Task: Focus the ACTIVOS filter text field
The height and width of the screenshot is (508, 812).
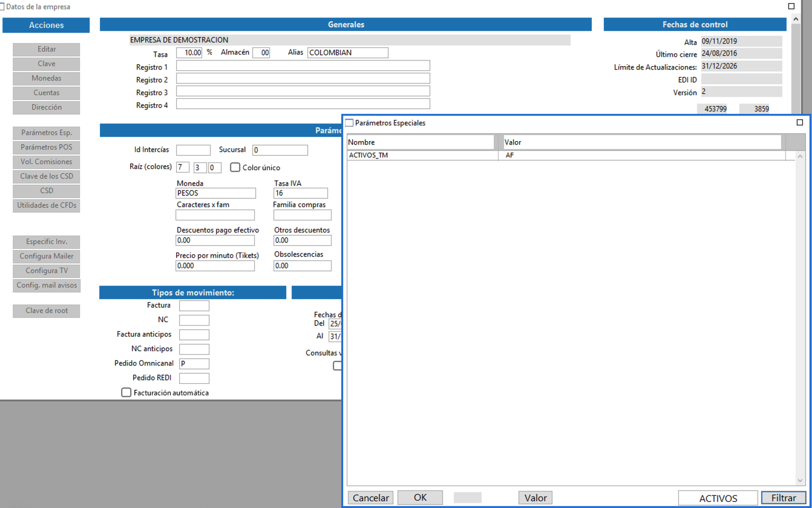Action: (x=718, y=498)
